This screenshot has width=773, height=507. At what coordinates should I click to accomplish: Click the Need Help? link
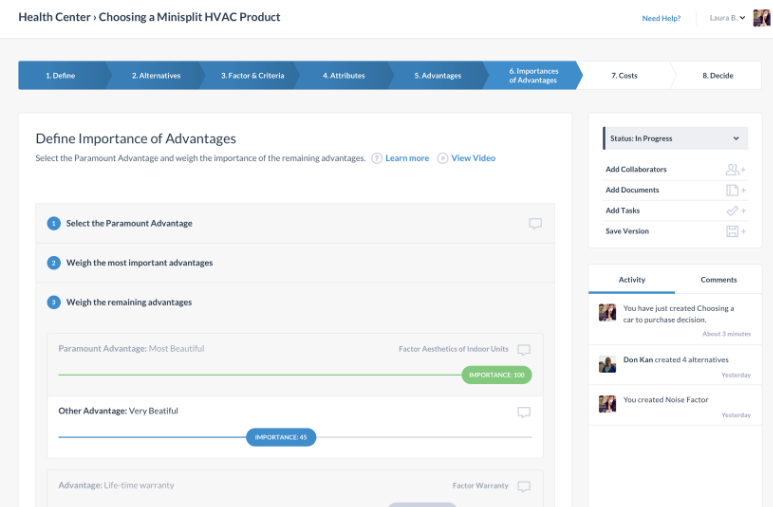pyautogui.click(x=661, y=18)
